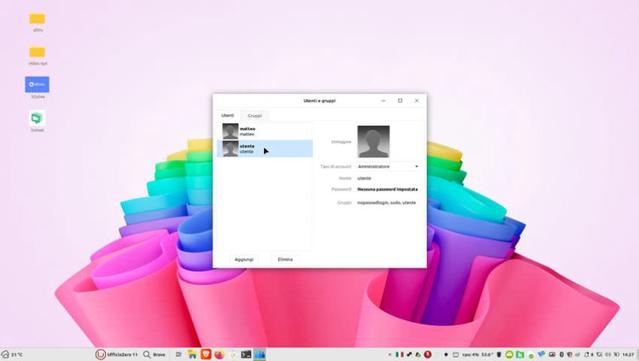Open the blue desktop shortcut icon
The image size is (639, 361).
click(37, 84)
